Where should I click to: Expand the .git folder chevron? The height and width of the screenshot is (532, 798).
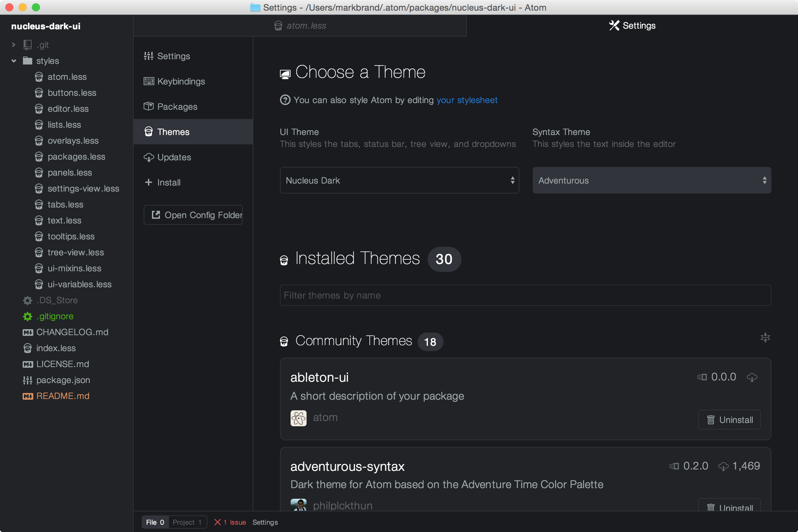coord(14,45)
